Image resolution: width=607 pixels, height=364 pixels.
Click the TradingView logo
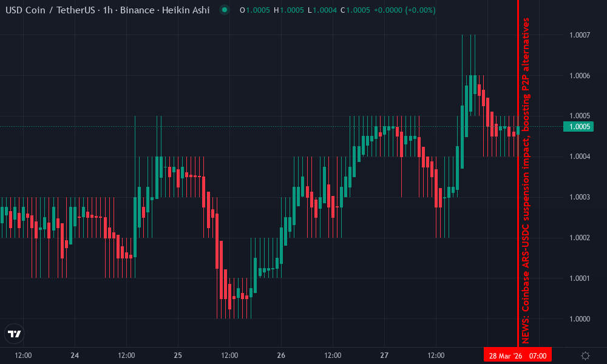pos(13,333)
